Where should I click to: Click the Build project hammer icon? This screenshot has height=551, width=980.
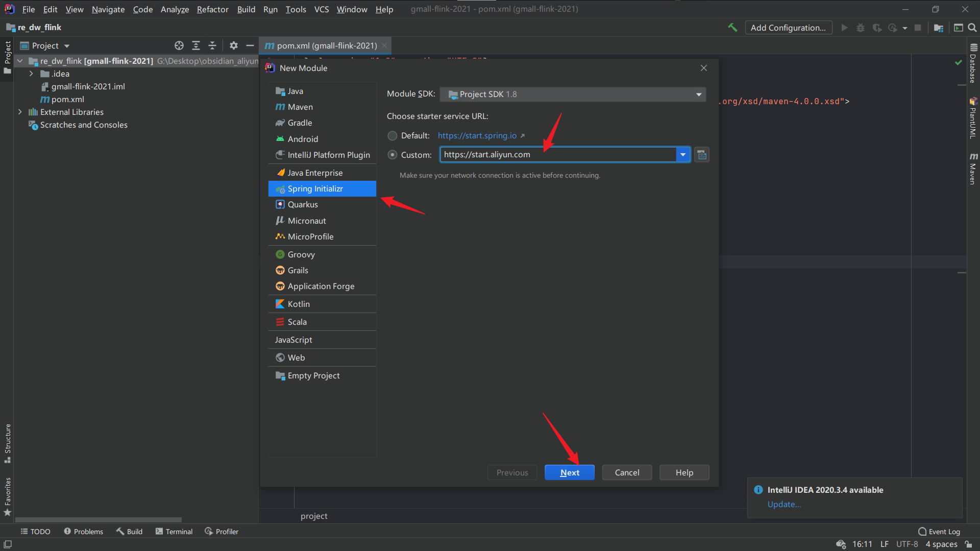[732, 28]
